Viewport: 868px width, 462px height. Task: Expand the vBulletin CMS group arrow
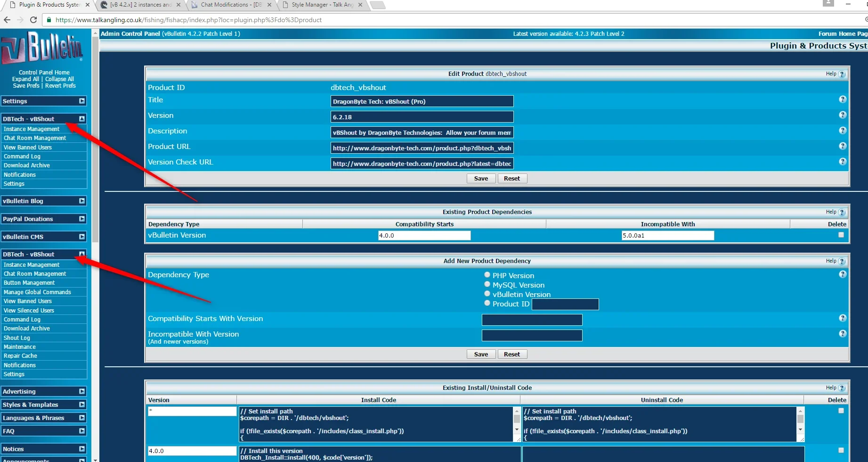pos(82,237)
